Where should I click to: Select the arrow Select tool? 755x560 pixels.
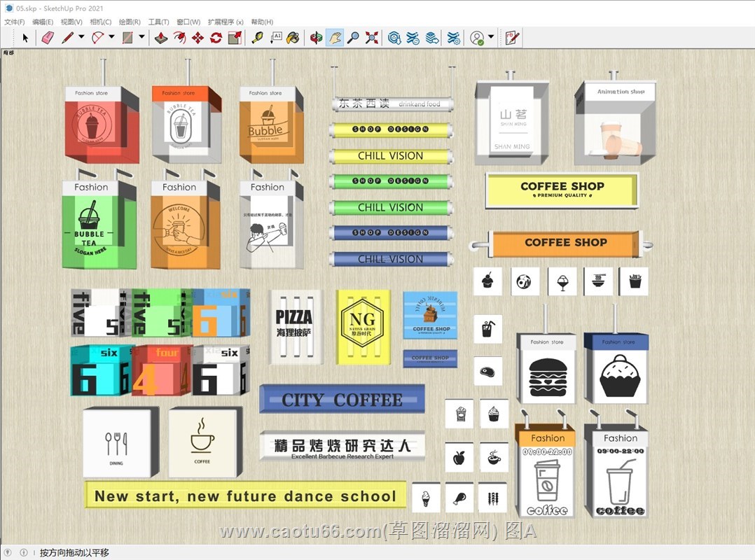point(26,38)
